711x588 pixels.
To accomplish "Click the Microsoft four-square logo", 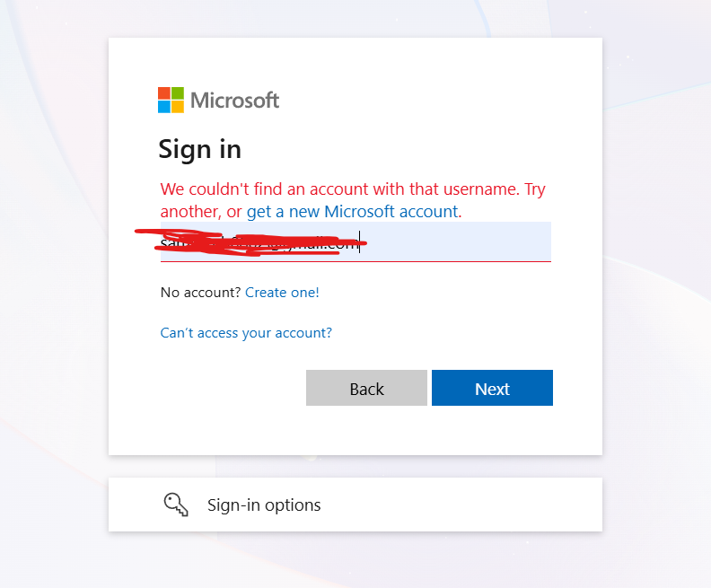I will 171,100.
